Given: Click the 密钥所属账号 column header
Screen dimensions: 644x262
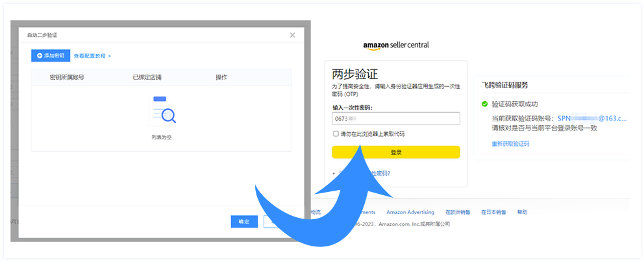Looking at the screenshot, I should point(67,77).
